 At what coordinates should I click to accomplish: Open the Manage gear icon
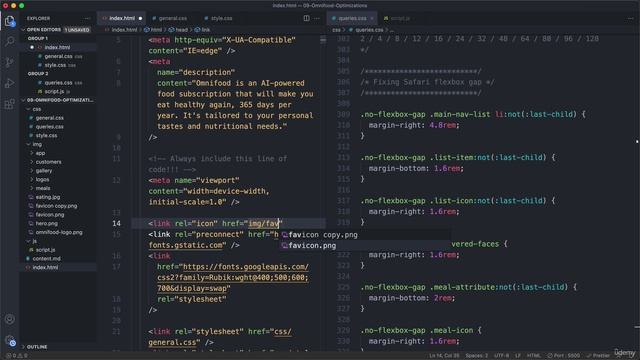point(9,340)
